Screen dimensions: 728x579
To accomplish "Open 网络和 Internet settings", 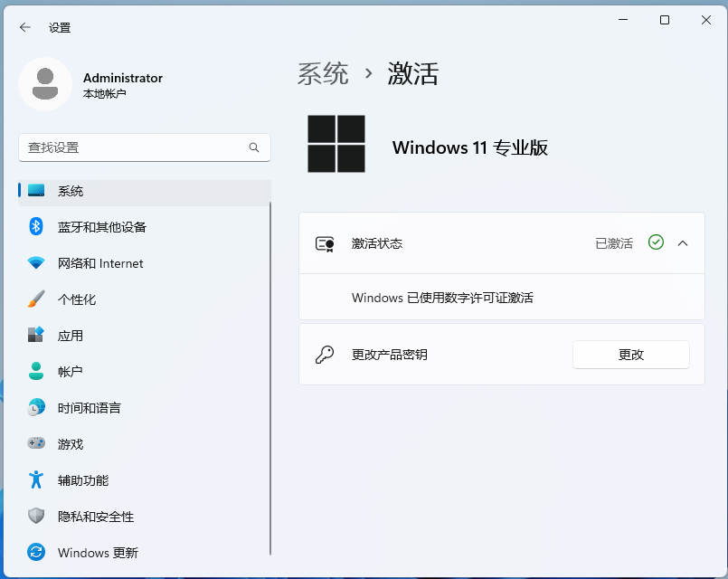I will (145, 263).
